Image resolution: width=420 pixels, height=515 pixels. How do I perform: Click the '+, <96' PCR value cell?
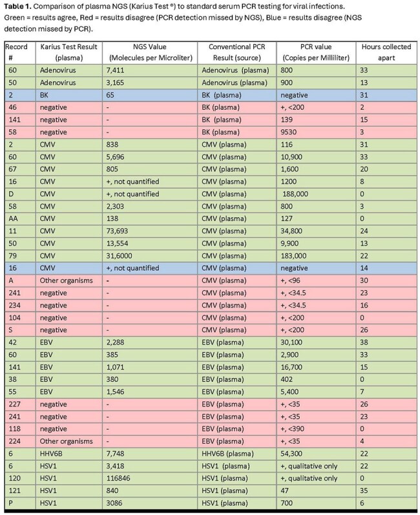point(316,281)
